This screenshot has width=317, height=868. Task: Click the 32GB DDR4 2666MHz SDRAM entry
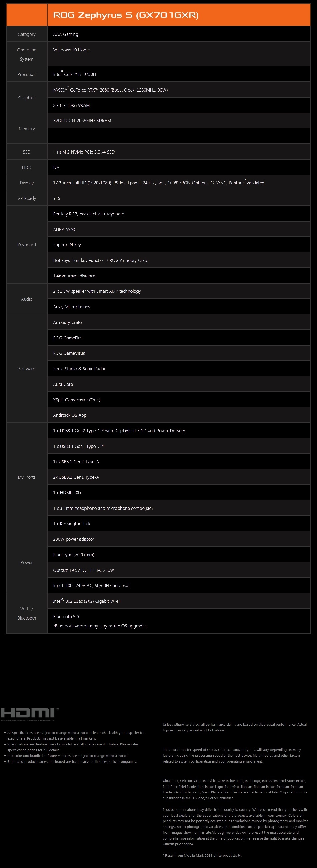click(179, 121)
